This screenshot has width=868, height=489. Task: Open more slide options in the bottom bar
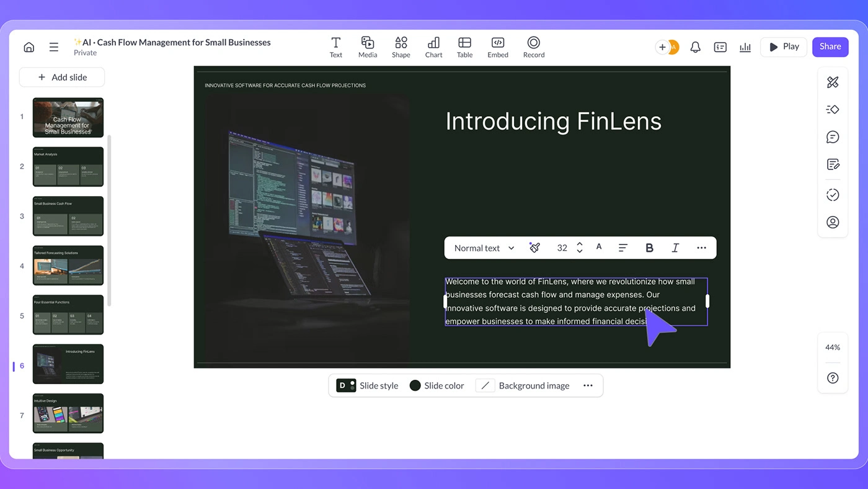click(588, 385)
